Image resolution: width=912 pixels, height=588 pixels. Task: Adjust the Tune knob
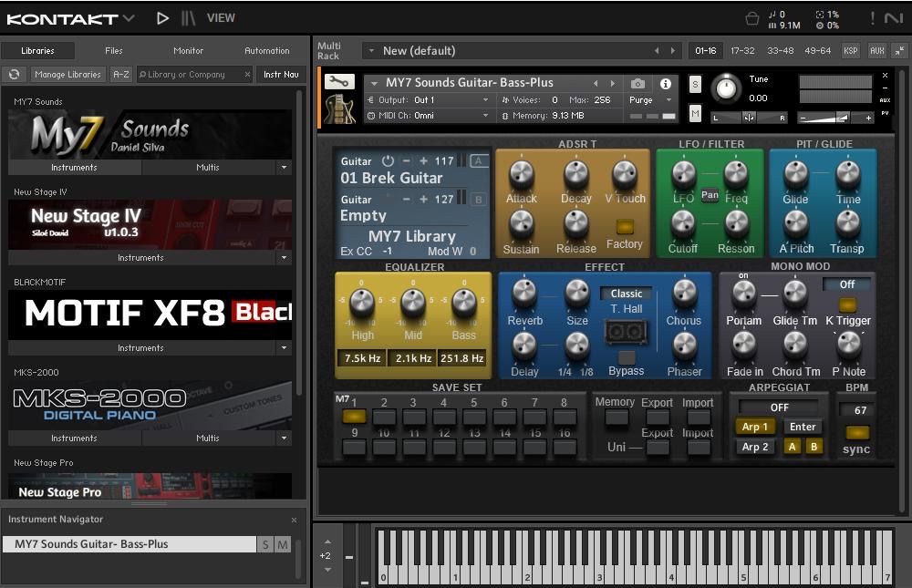(725, 88)
